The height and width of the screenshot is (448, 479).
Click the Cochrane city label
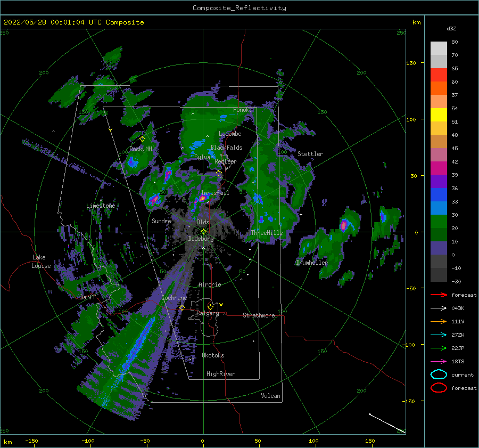pyautogui.click(x=174, y=298)
